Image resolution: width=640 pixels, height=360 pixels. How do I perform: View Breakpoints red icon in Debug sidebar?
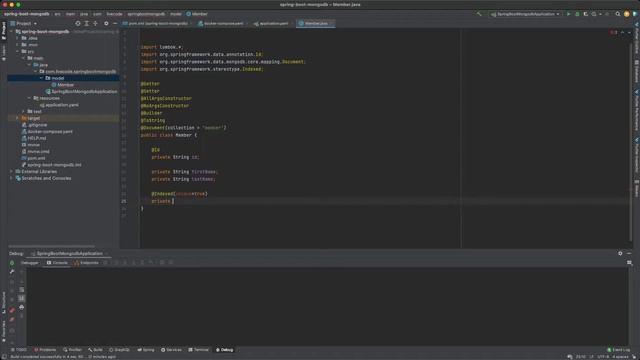pyautogui.click(x=12, y=311)
